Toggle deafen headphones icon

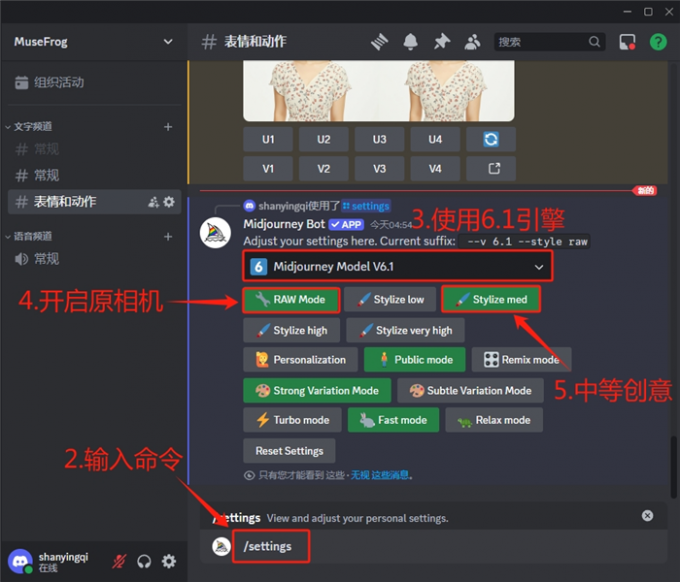pos(144,561)
